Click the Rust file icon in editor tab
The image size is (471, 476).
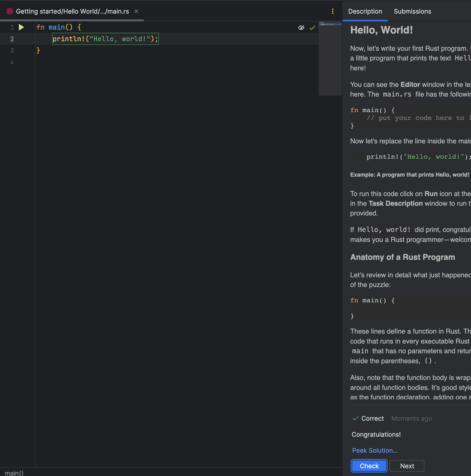(x=10, y=11)
